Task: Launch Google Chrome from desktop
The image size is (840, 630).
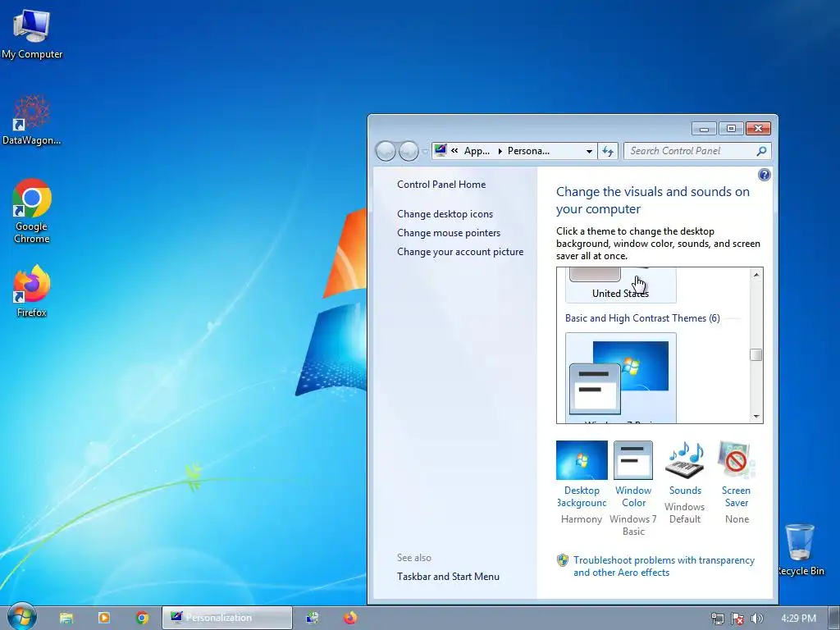Action: [x=32, y=211]
